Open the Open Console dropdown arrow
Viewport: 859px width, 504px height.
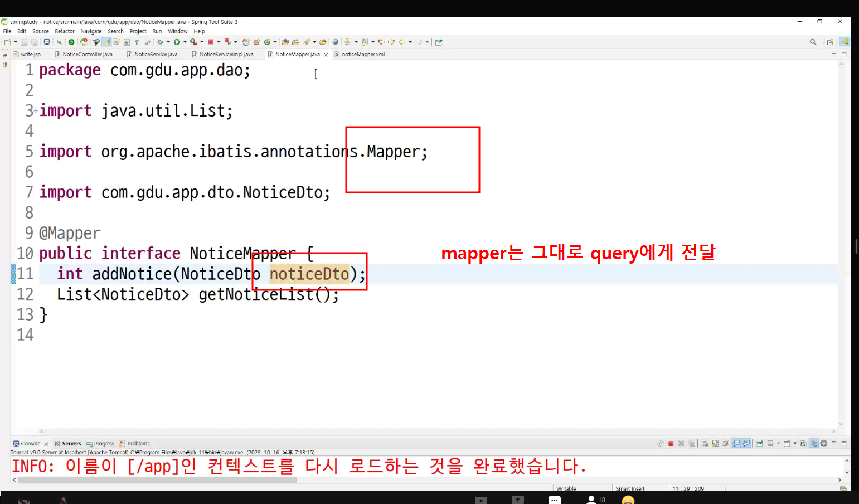(x=795, y=444)
